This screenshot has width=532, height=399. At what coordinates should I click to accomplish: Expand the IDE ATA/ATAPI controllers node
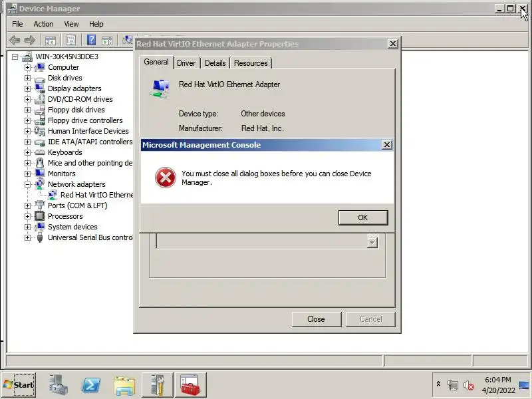(x=27, y=142)
